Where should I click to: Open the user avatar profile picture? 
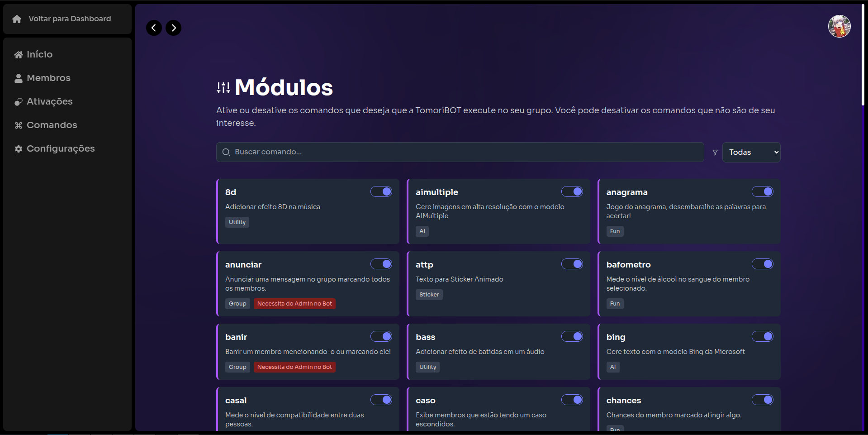point(839,26)
